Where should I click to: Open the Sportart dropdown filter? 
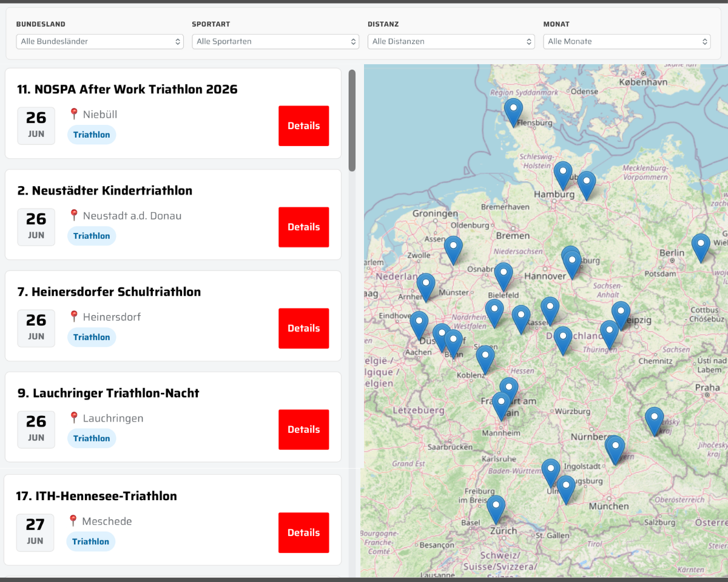pos(275,41)
